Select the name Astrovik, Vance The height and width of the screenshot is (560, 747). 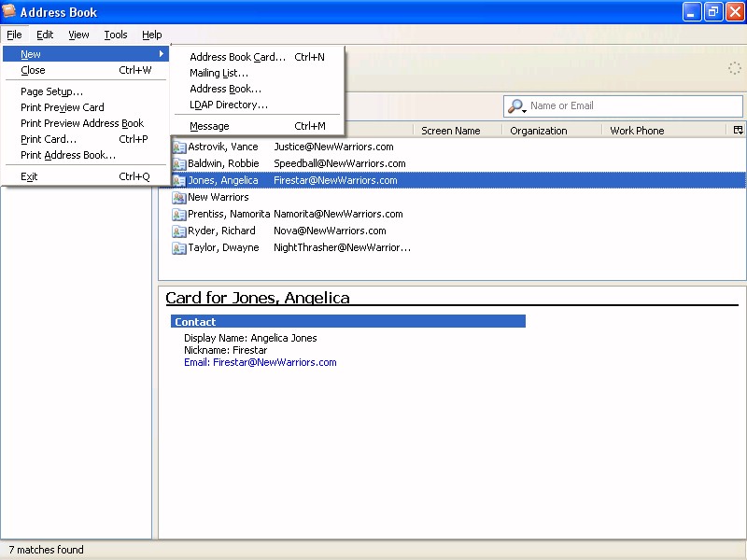[223, 147]
